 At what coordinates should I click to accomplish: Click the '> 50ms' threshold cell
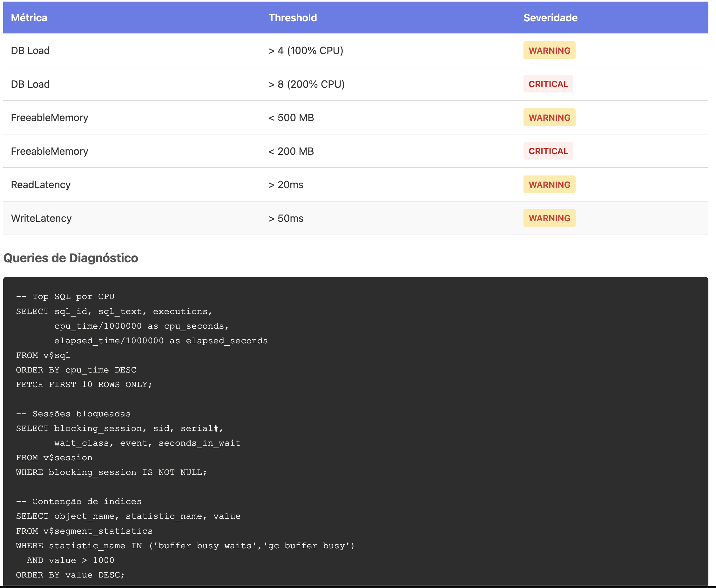click(x=286, y=218)
